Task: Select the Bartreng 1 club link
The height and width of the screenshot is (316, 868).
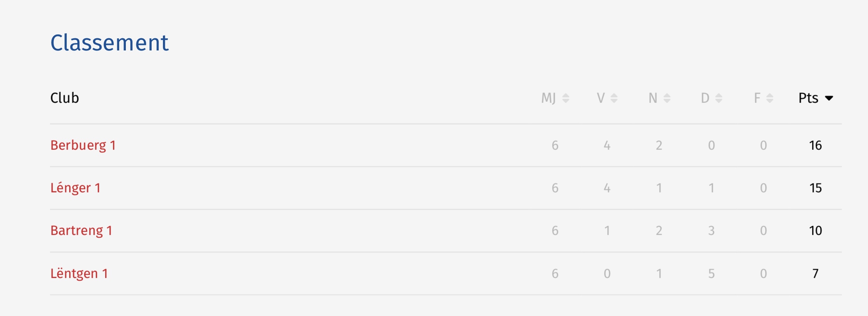Action: [x=81, y=231]
